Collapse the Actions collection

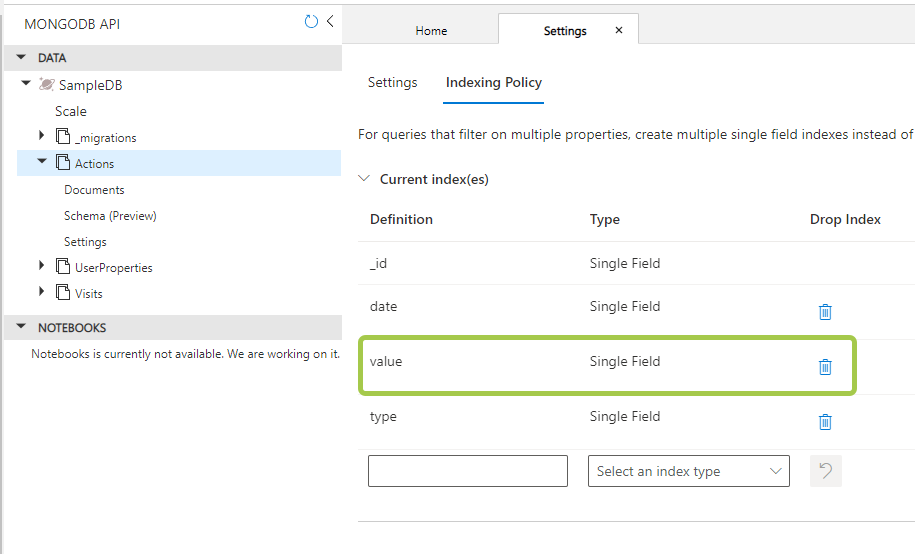click(x=42, y=161)
